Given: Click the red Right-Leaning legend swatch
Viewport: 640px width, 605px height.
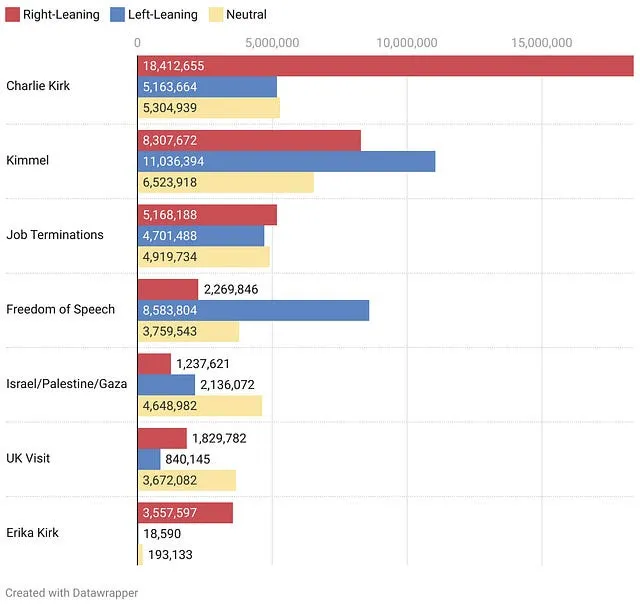Looking at the screenshot, I should [x=13, y=15].
